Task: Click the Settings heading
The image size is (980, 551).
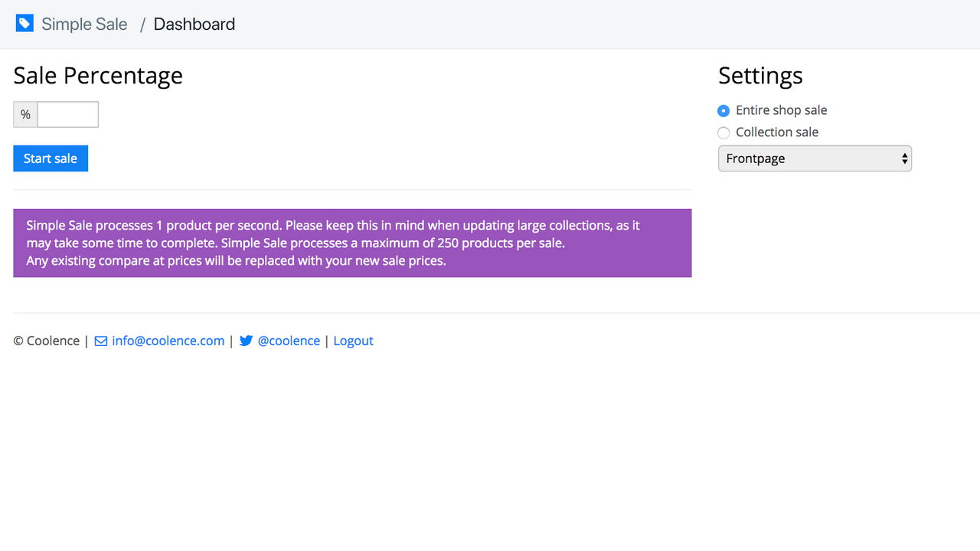Action: [x=760, y=76]
